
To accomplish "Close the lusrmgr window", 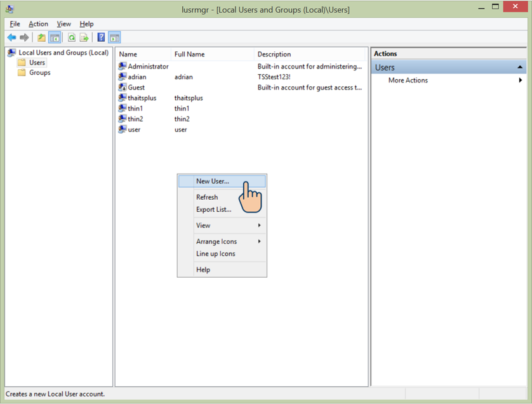I will (x=515, y=6).
